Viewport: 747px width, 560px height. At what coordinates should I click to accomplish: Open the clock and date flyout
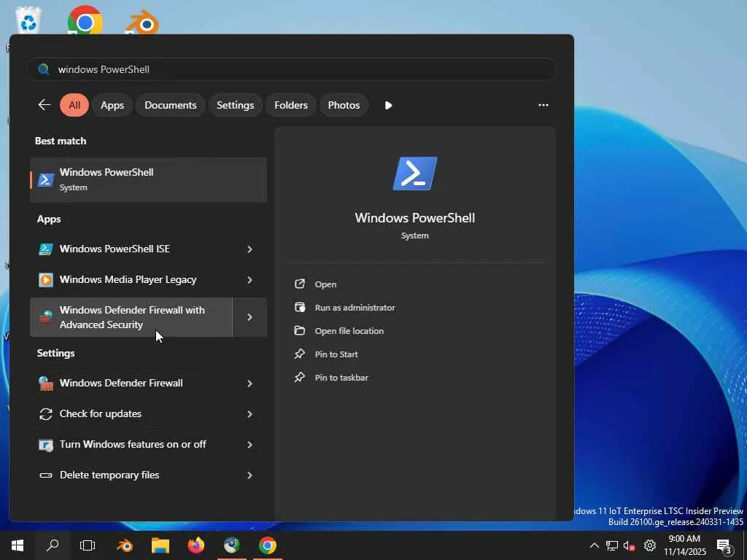[x=684, y=545]
